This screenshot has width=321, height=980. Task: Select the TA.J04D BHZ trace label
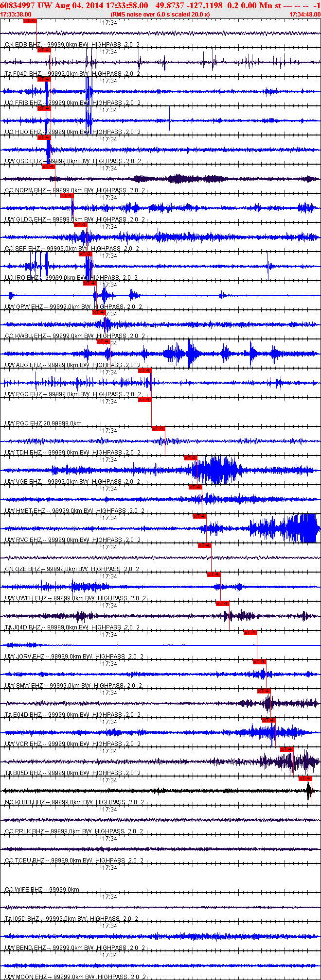pos(72,627)
